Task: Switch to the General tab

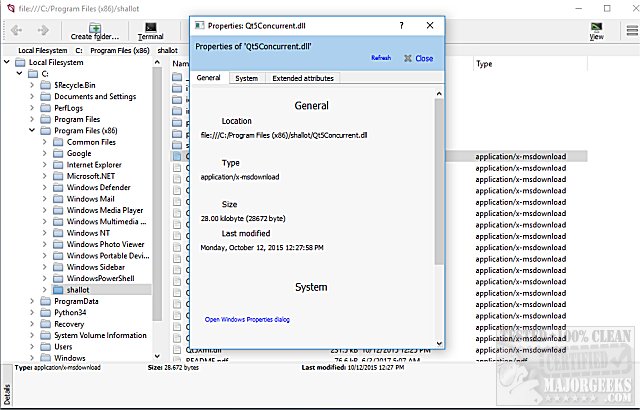Action: coord(209,78)
